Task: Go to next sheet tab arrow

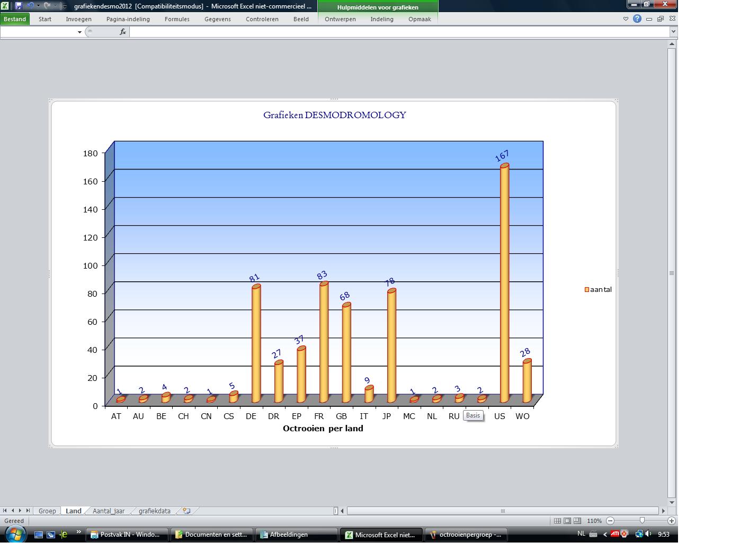Action: pyautogui.click(x=20, y=511)
